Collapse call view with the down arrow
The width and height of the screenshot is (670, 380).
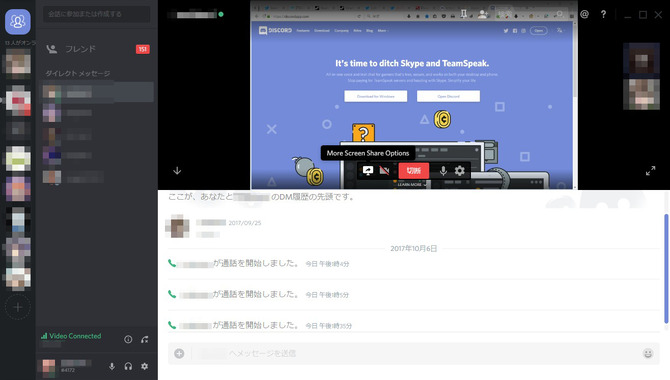coord(177,171)
